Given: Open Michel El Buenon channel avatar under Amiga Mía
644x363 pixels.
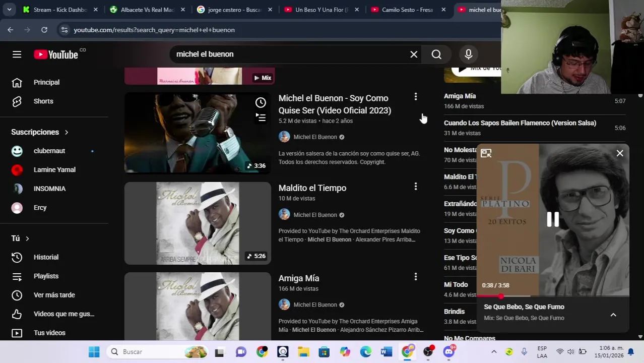Looking at the screenshot, I should tap(284, 305).
